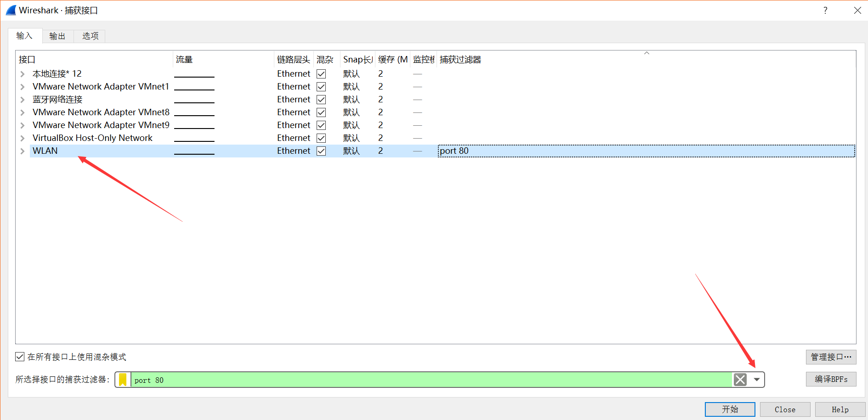Screen dimensions: 868x420
Task: Uncheck 在所有接口上使用混杂模式 checkbox
Action: click(20, 357)
